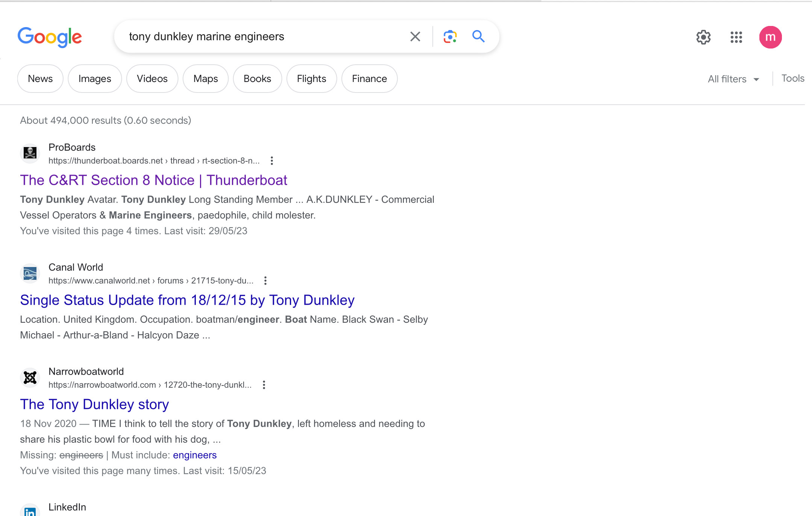The width and height of the screenshot is (812, 516).
Task: Open 'Single Status Update from 18/12/15' result
Action: coord(187,300)
